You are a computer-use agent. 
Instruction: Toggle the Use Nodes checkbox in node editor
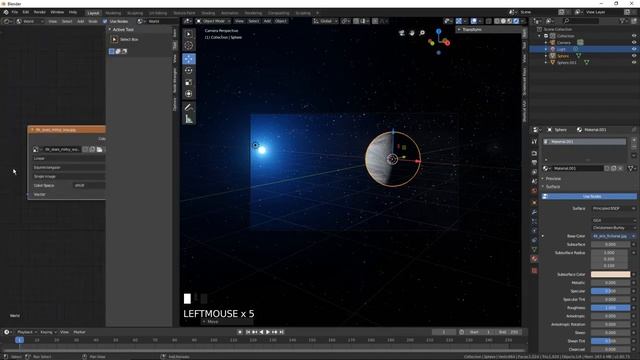tap(105, 21)
